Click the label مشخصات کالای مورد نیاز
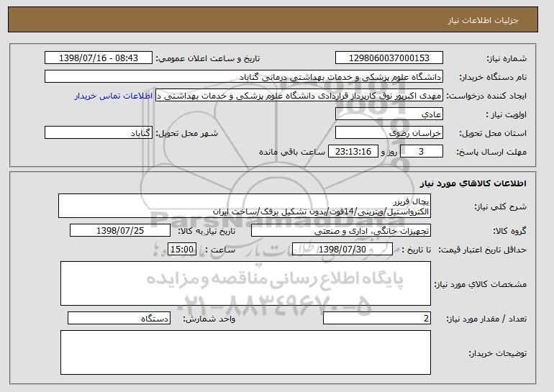 click(480, 284)
